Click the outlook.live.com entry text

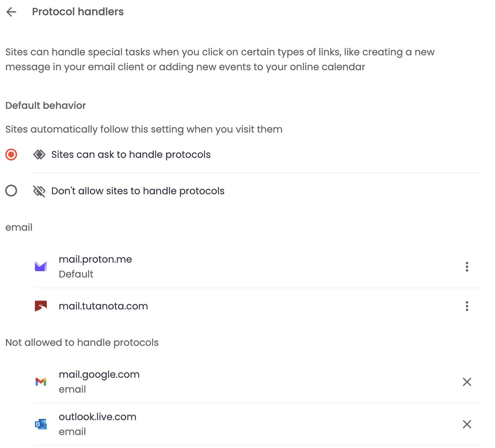[98, 417]
